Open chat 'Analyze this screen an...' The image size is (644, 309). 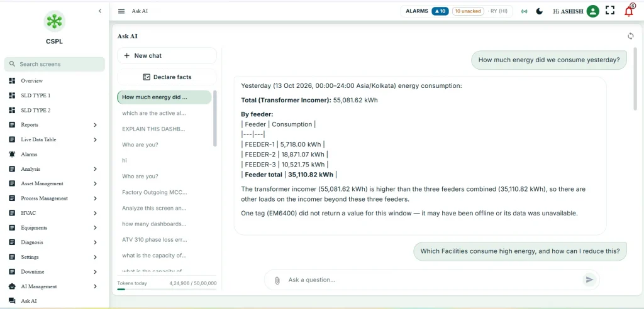click(164, 208)
